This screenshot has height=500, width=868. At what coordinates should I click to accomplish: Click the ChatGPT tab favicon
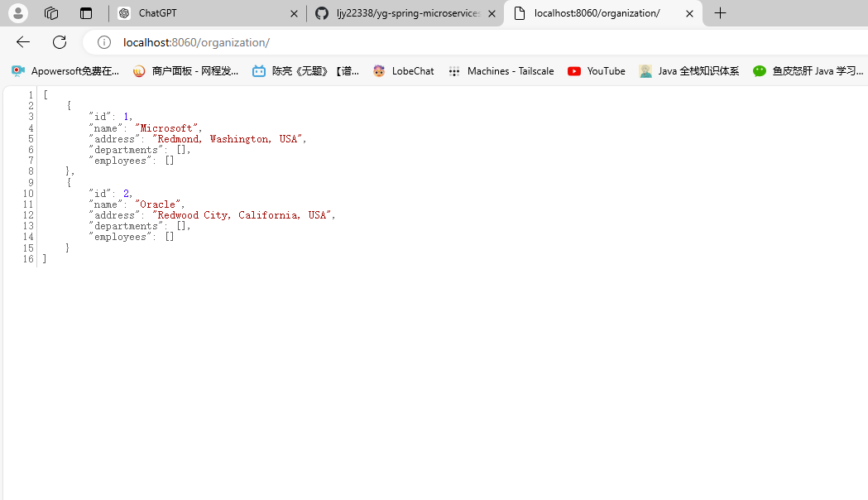(125, 13)
